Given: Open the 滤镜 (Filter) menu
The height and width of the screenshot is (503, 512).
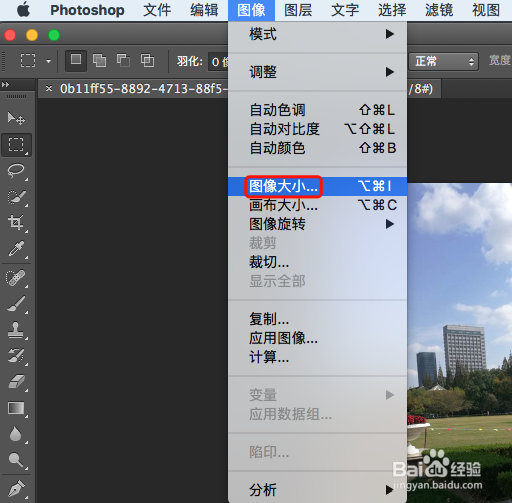Looking at the screenshot, I should (x=439, y=10).
